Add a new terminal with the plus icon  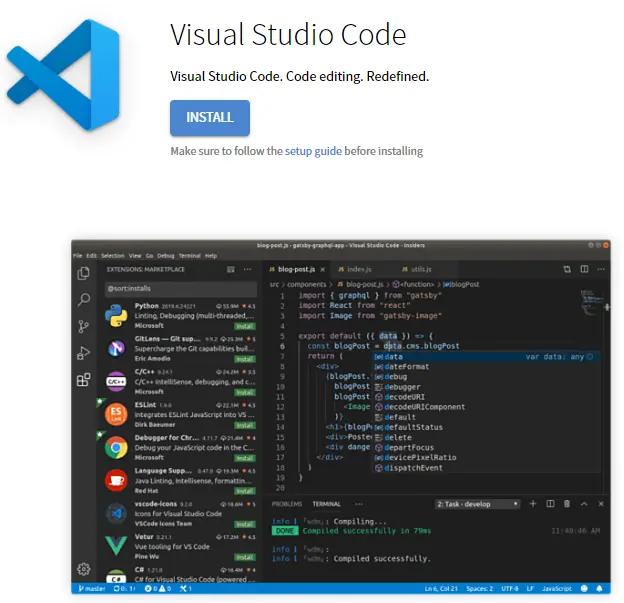(533, 504)
